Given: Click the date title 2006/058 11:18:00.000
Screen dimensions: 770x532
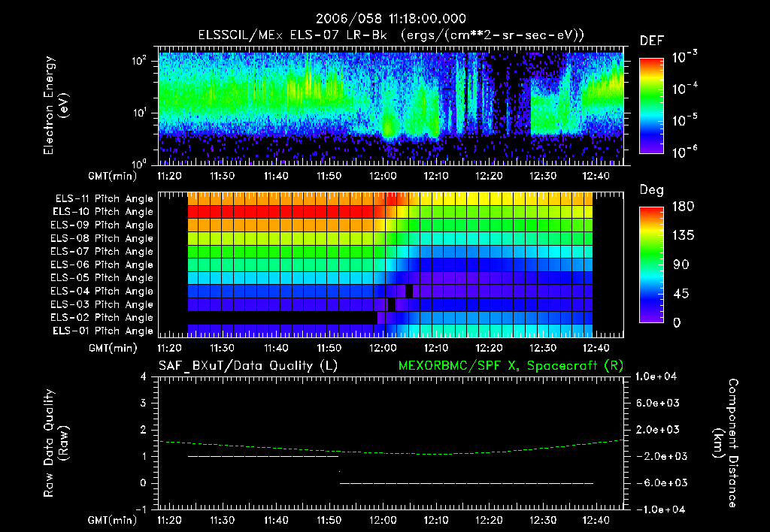Looking at the screenshot, I should point(390,19).
